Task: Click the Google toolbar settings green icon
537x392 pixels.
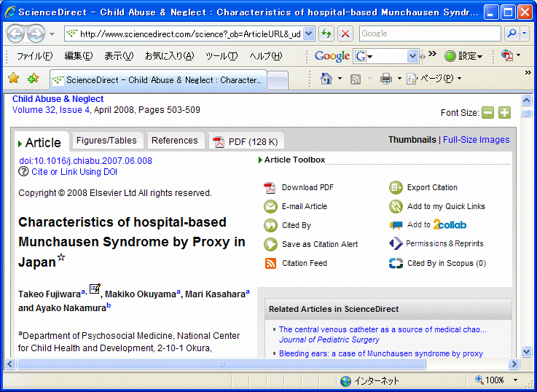Action: point(450,56)
